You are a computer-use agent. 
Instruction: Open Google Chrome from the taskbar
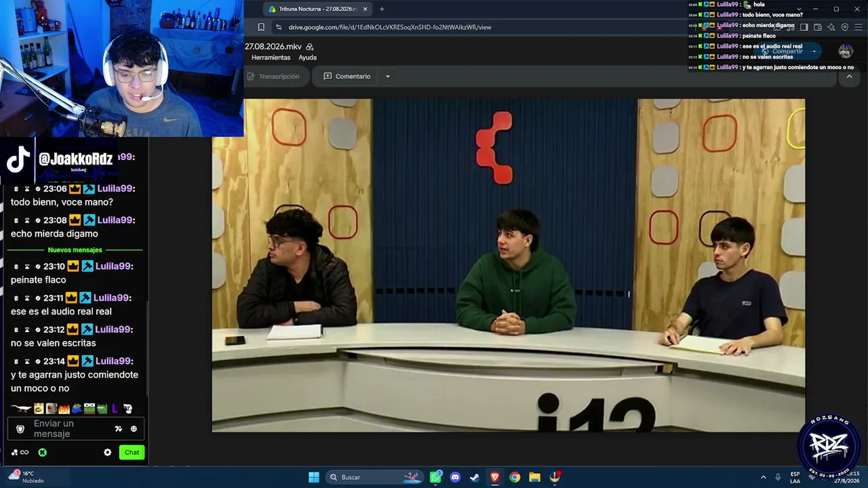point(515,477)
